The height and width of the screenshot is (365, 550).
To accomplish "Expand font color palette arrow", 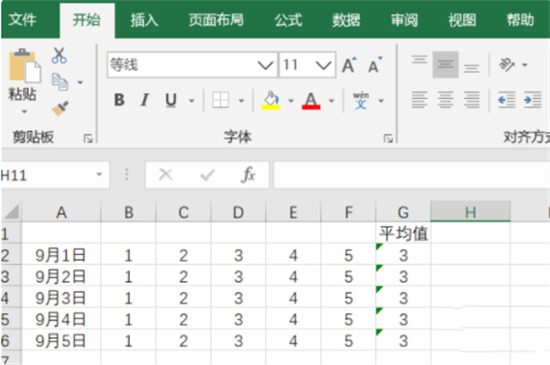I will (331, 101).
